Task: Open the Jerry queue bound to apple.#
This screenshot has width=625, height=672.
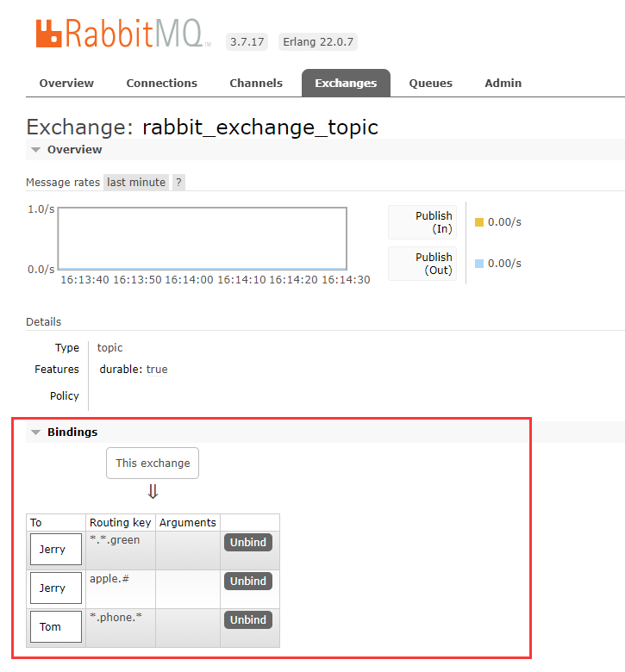Action: click(56, 588)
